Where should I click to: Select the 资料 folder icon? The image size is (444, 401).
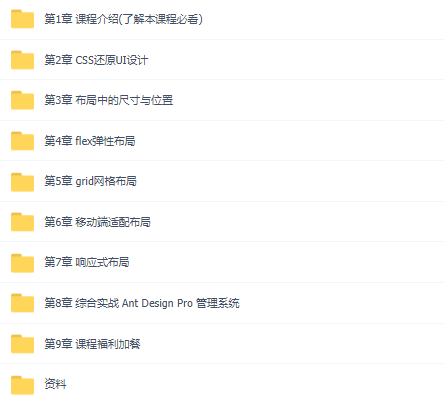coord(22,385)
